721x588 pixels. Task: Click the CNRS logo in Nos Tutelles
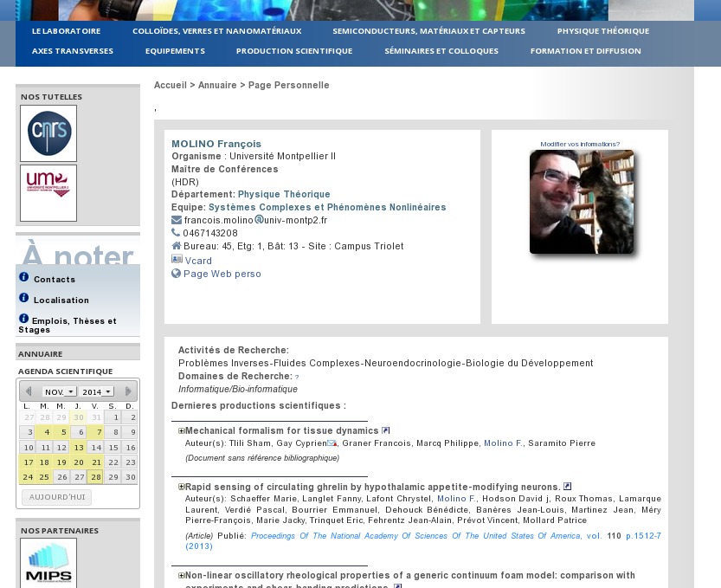[48, 133]
